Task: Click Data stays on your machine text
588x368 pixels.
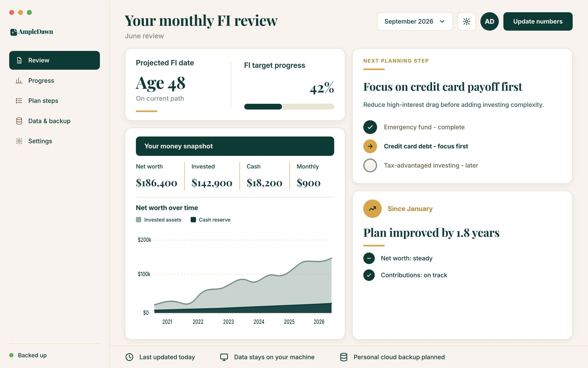Action: [274, 357]
